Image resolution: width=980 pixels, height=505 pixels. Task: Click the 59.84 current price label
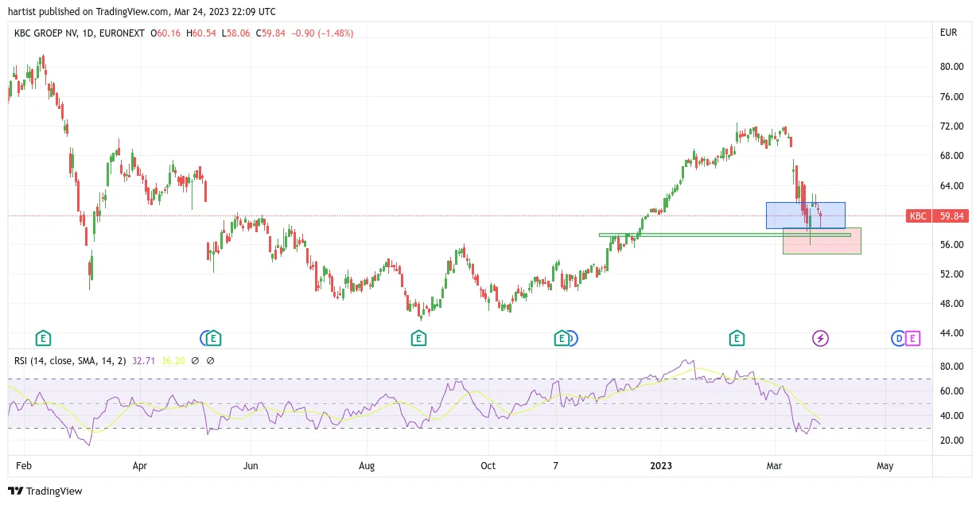(952, 216)
